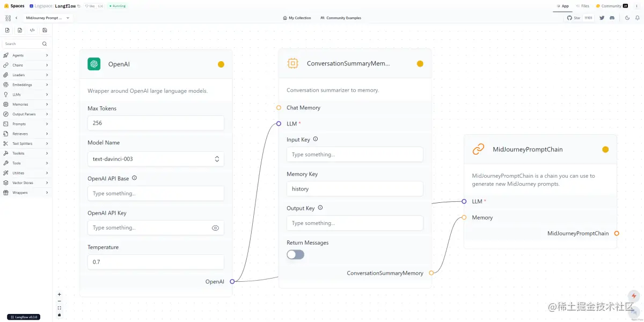The height and width of the screenshot is (322, 644).
Task: Fit view of the canvas
Action: pos(60,308)
